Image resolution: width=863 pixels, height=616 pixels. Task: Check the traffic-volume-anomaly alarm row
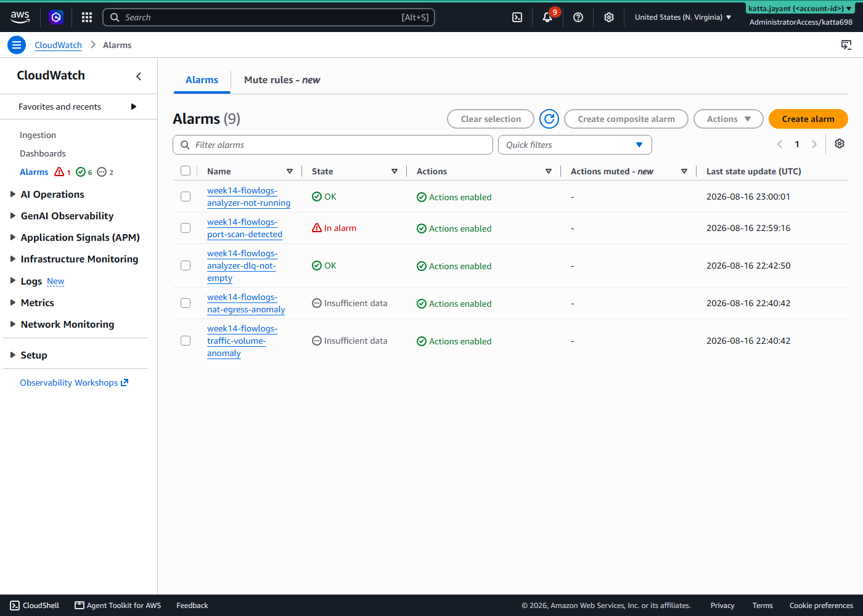(186, 341)
